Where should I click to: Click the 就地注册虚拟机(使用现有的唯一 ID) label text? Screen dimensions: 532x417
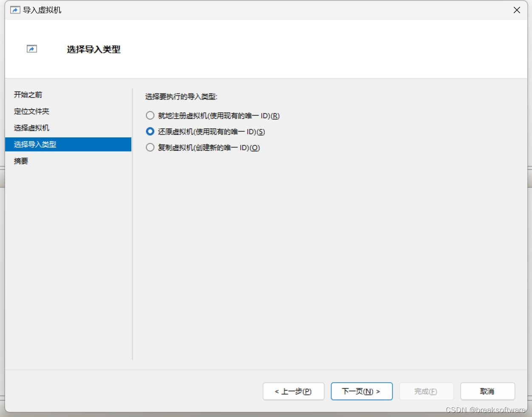click(x=218, y=116)
